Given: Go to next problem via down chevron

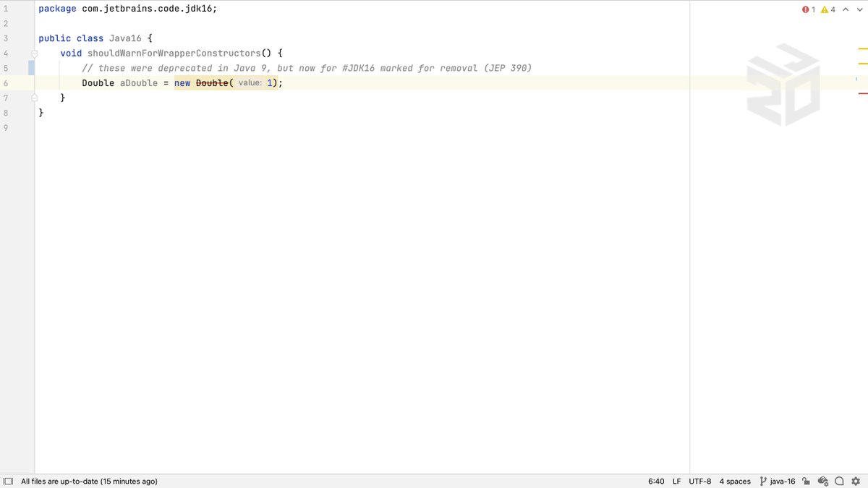Looking at the screenshot, I should [860, 9].
